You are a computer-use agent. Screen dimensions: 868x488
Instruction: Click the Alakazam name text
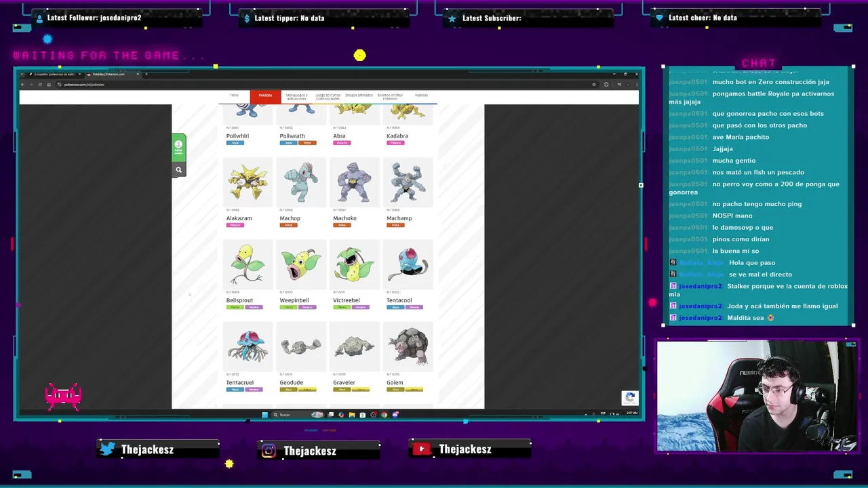(239, 218)
